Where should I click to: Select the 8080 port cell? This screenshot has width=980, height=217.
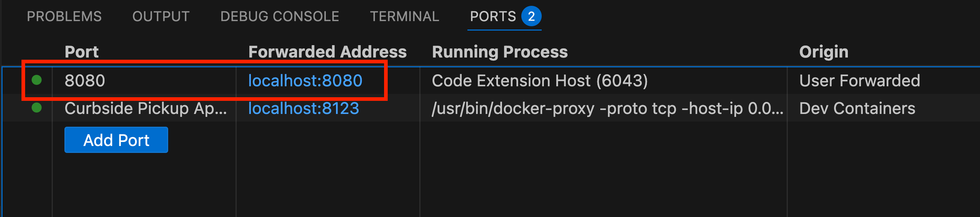[85, 81]
